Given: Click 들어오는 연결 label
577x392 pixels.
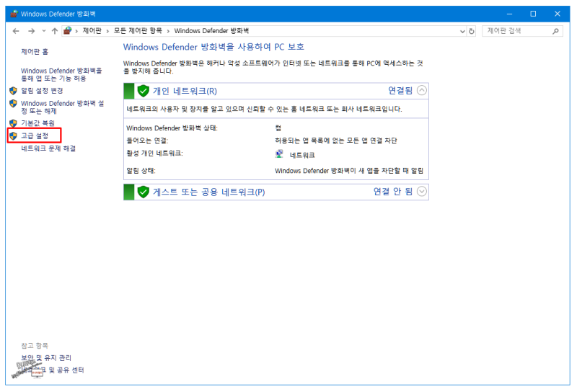Looking at the screenshot, I should pyautogui.click(x=147, y=141).
